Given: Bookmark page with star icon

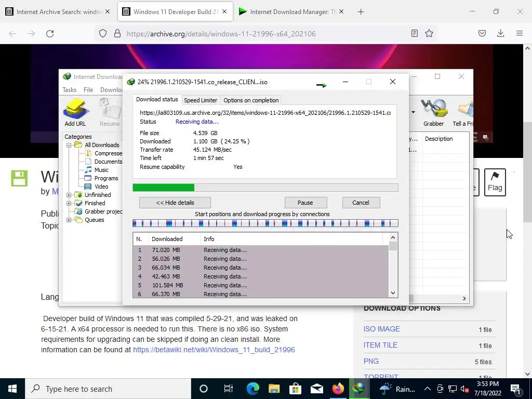Looking at the screenshot, I should coord(429,33).
